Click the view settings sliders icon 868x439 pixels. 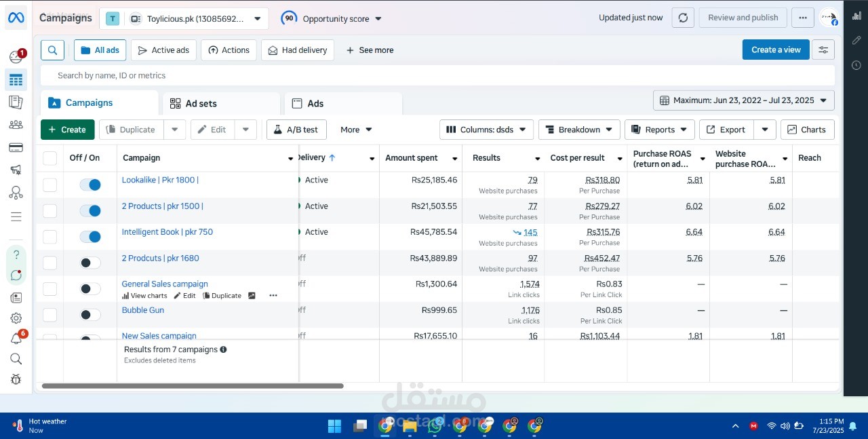pyautogui.click(x=823, y=50)
